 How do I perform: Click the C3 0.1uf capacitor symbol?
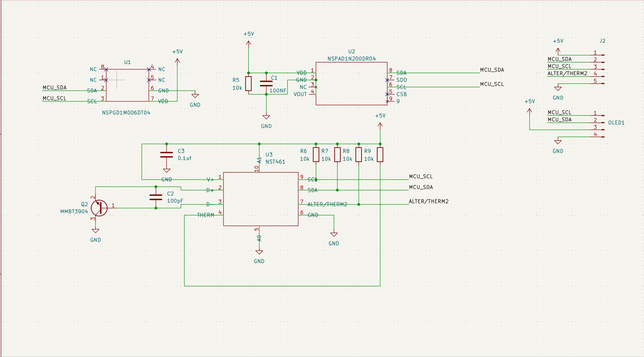point(166,155)
